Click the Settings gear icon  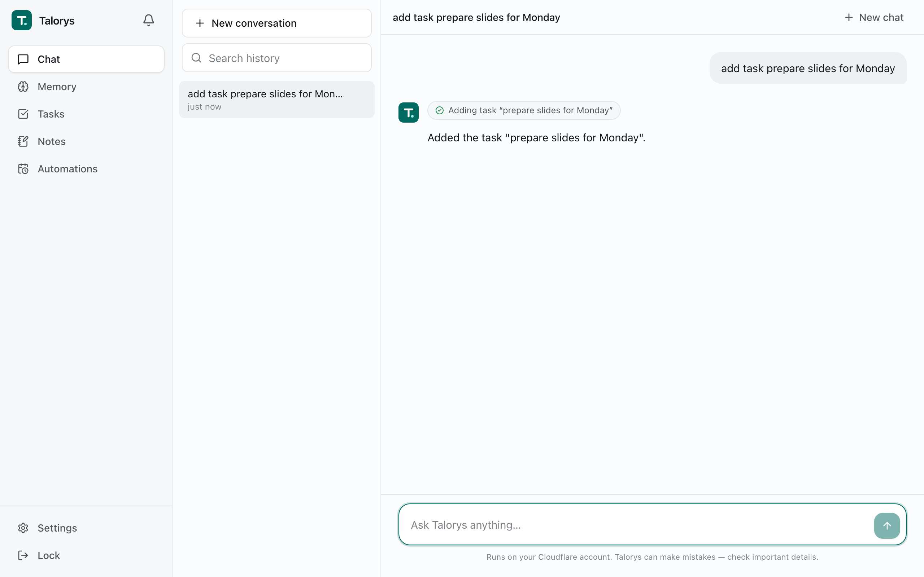[x=23, y=528]
